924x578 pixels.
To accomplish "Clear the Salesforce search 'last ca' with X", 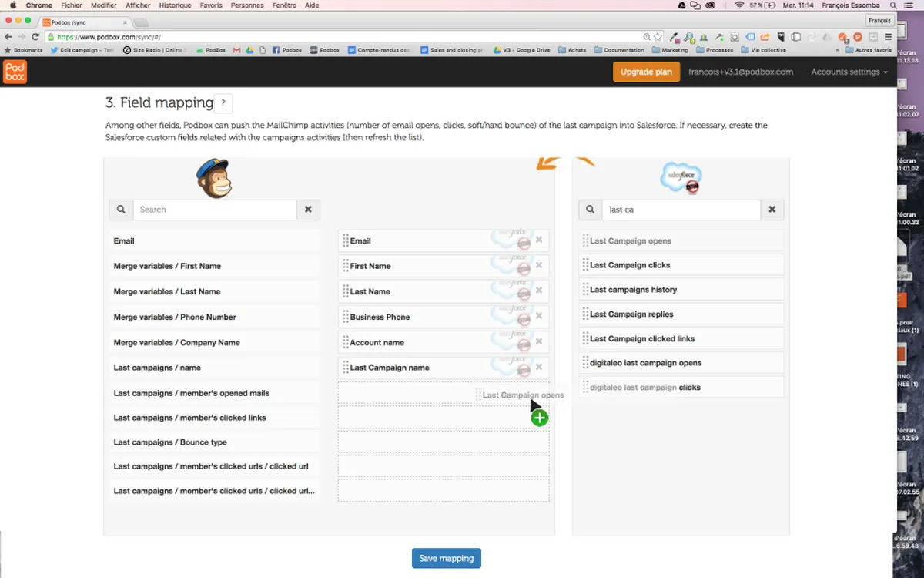I will click(772, 209).
